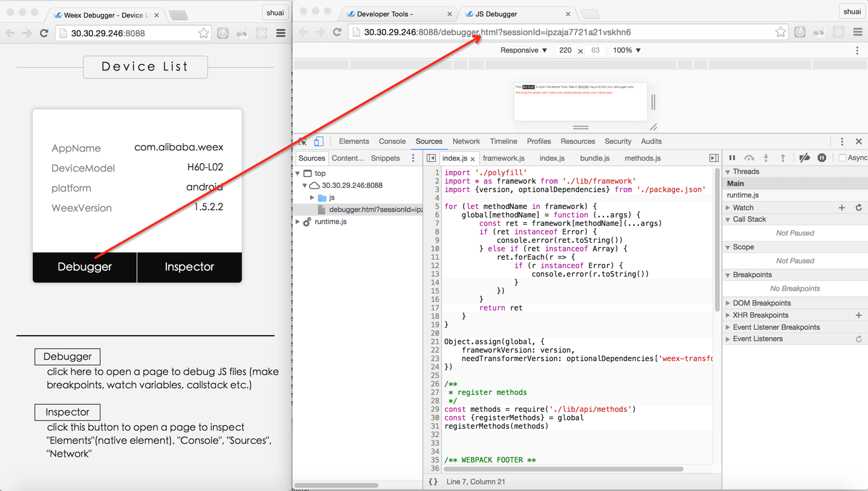868x491 pixels.
Task: Switch to the Developer Tools browser tab
Action: pyautogui.click(x=399, y=14)
